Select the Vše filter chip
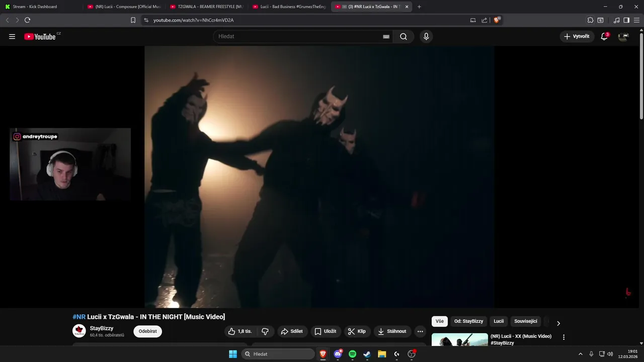 (440, 321)
